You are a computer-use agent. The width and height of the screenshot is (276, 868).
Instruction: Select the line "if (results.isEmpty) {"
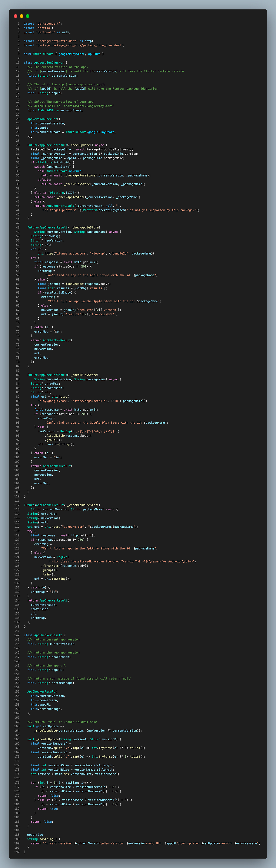(x=57, y=292)
